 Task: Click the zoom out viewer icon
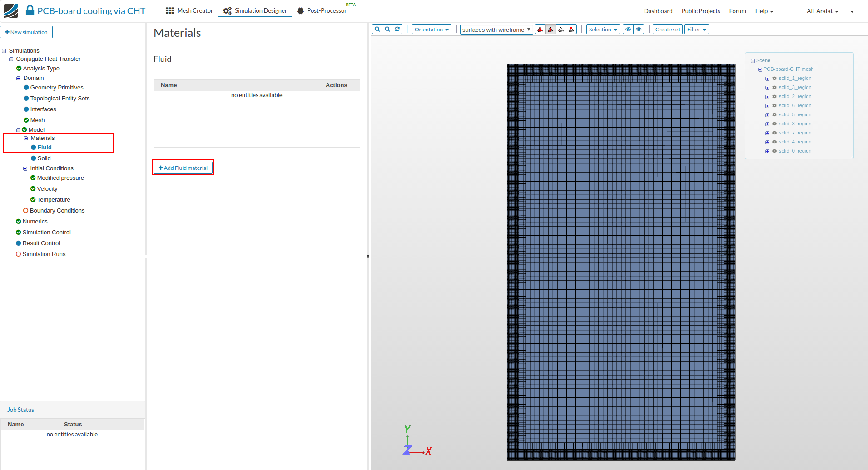point(387,29)
